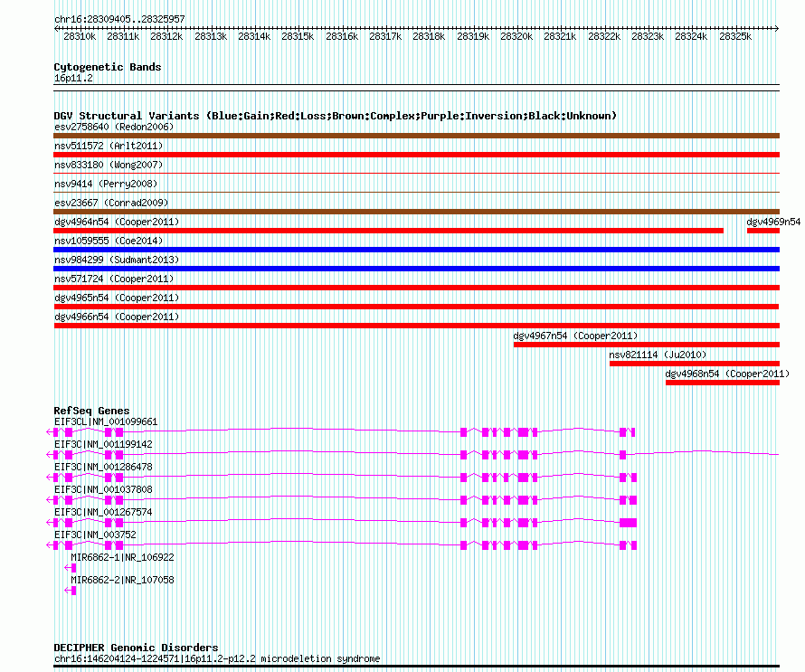Select the RefSeq Genes track title
This screenshot has width=805, height=672.
(91, 411)
